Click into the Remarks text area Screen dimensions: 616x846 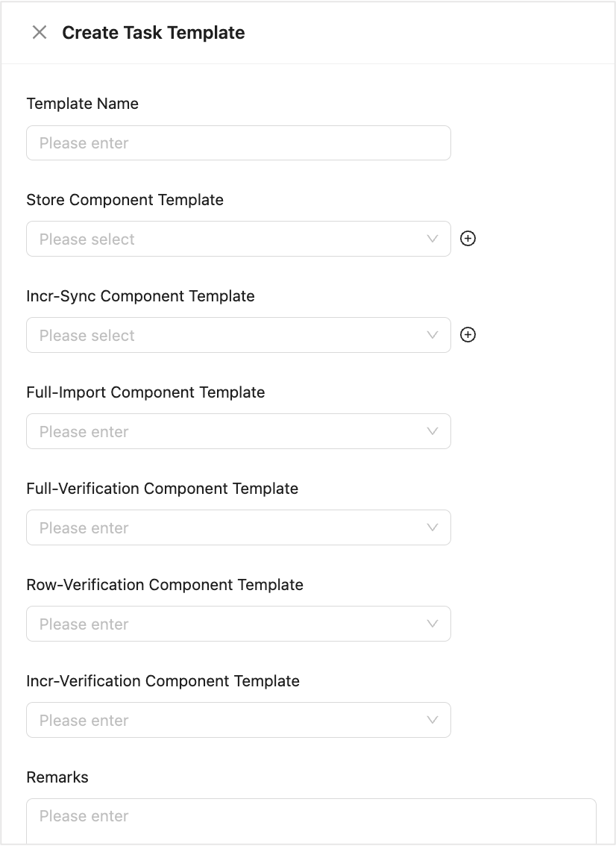point(311,819)
